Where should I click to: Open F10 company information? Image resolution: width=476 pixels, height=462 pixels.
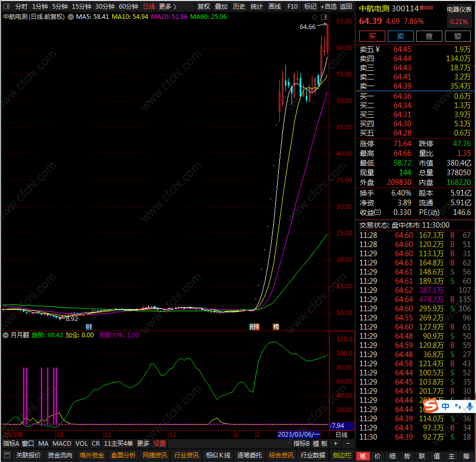tap(293, 7)
